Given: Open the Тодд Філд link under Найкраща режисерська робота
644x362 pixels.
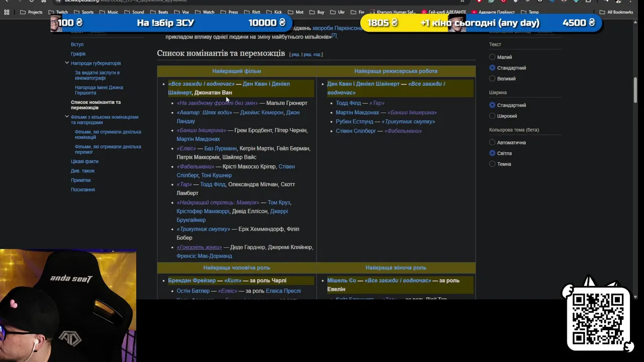Looking at the screenshot, I should (348, 103).
